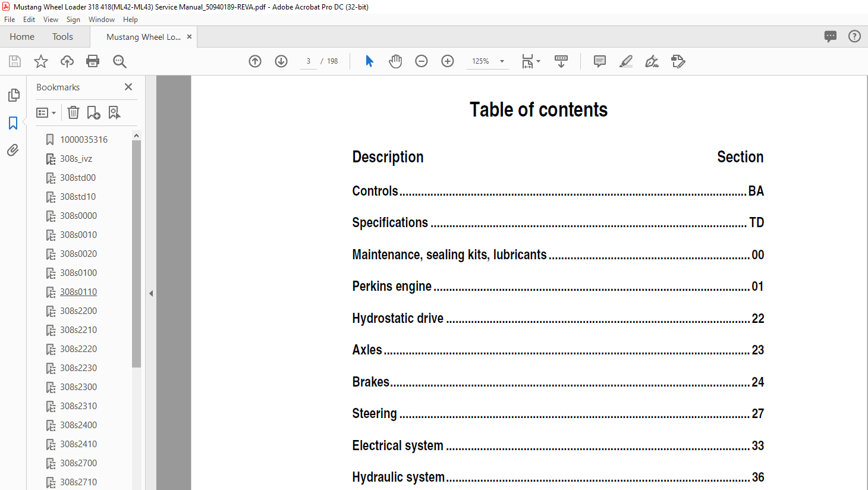Image resolution: width=868 pixels, height=490 pixels.
Task: Activate the Selection arrow tool
Action: (369, 61)
